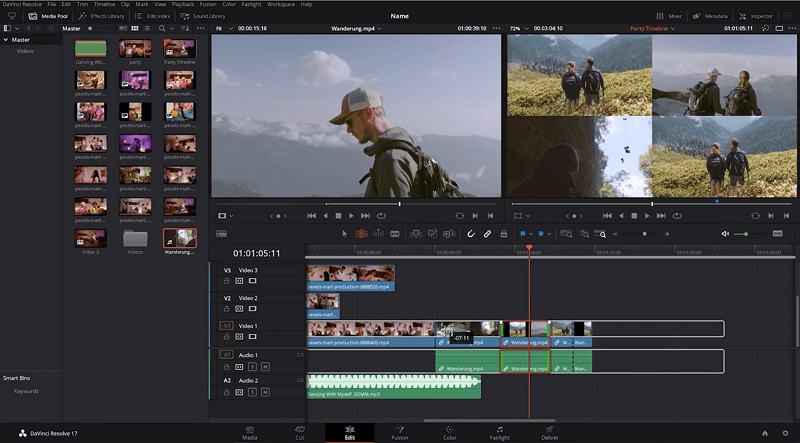
Task: Open the Videos folder in media pool
Action: tap(135, 238)
